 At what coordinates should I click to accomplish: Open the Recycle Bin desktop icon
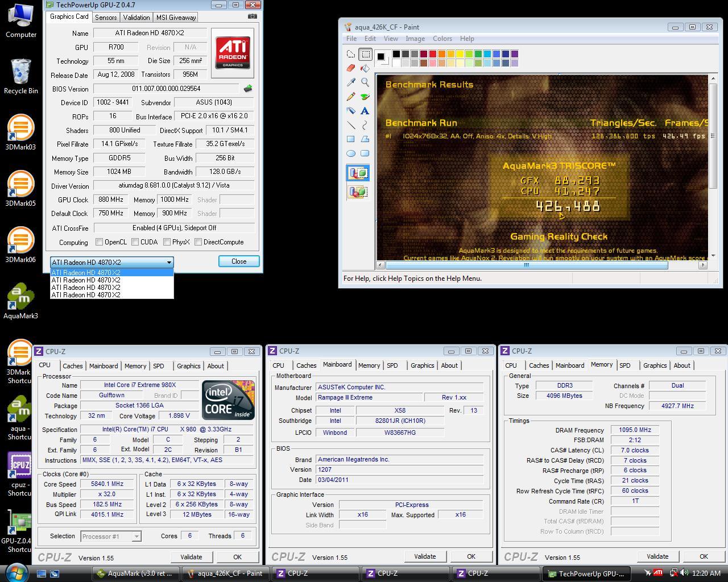tap(20, 76)
